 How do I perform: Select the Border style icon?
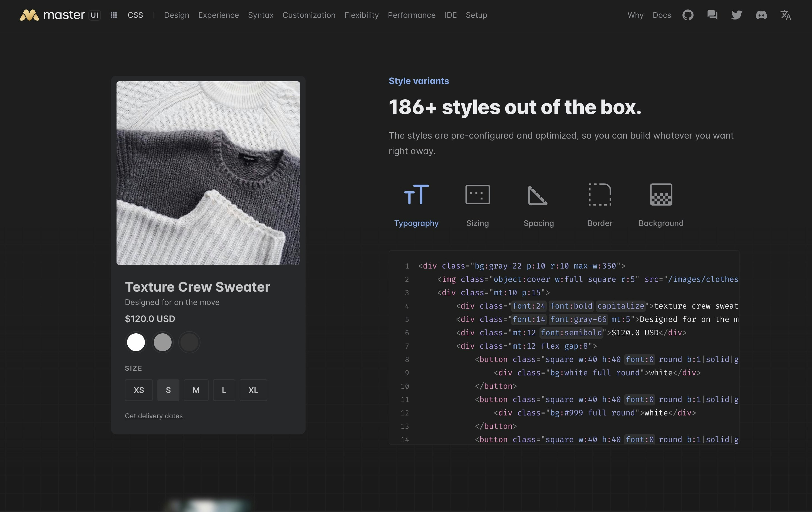coord(600,195)
